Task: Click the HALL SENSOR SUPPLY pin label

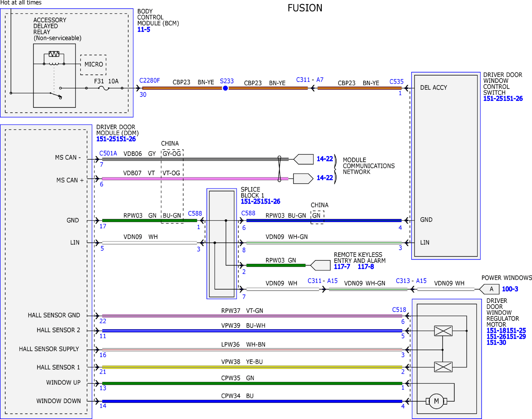Action: (49, 349)
